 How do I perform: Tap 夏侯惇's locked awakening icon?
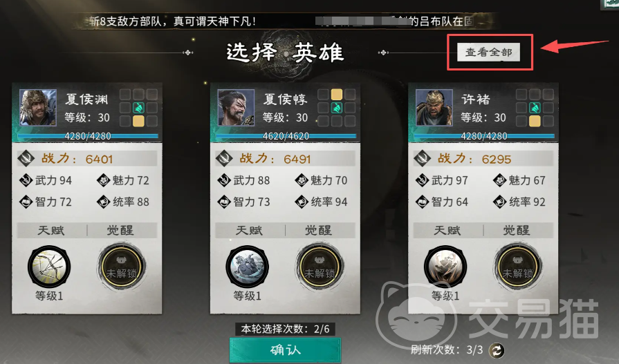pos(320,267)
